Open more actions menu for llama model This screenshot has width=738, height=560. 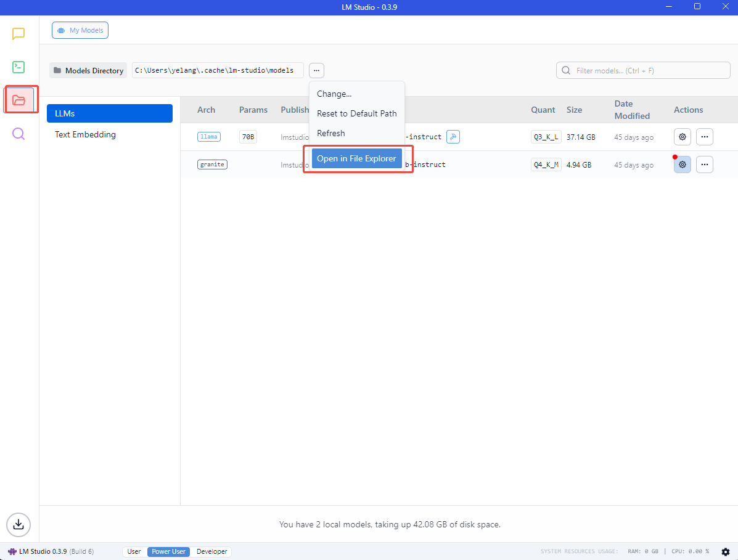(x=704, y=137)
